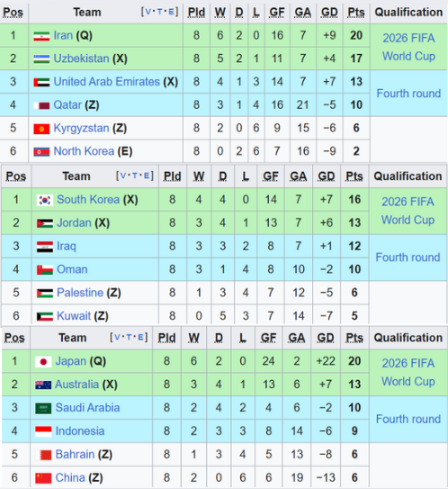Click the Uzbekistan flag icon
448x489 pixels.
(x=41, y=59)
